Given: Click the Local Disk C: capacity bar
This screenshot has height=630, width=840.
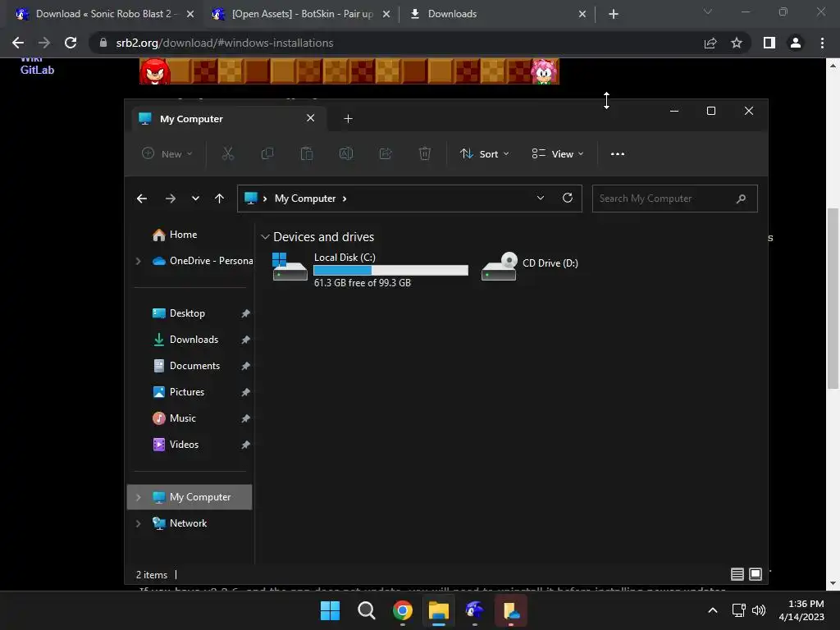Looking at the screenshot, I should 390,271.
